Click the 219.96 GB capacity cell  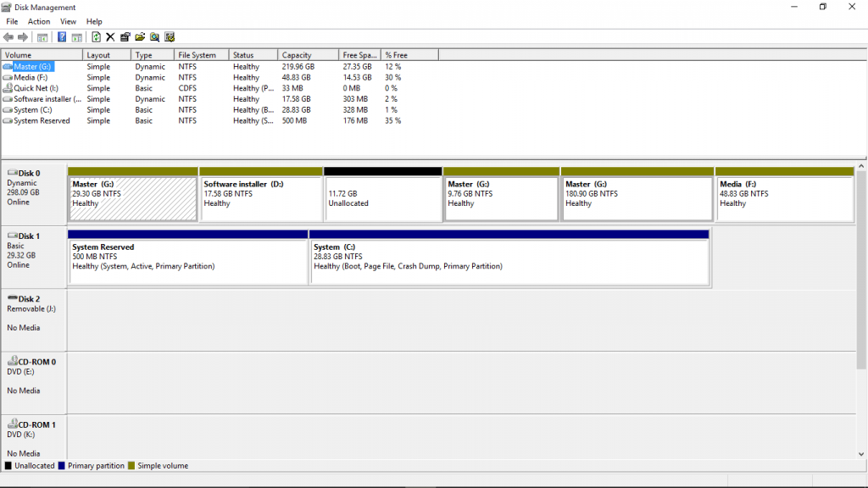click(298, 66)
